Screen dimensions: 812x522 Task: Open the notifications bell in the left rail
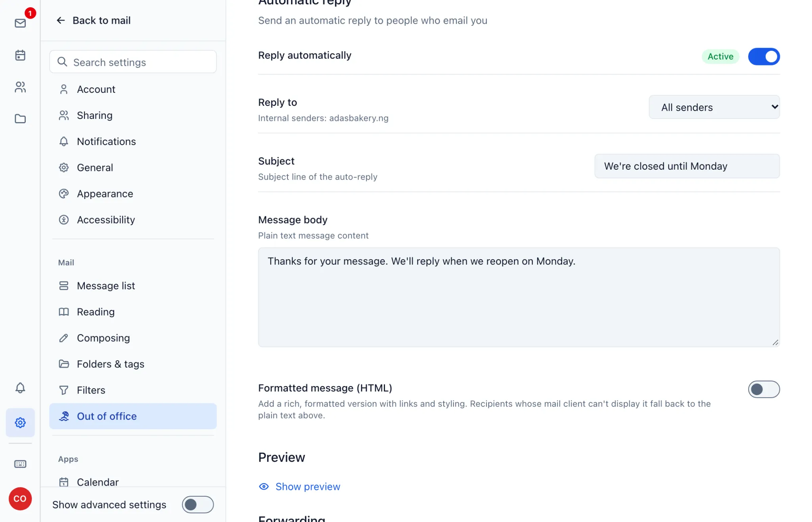coord(20,388)
